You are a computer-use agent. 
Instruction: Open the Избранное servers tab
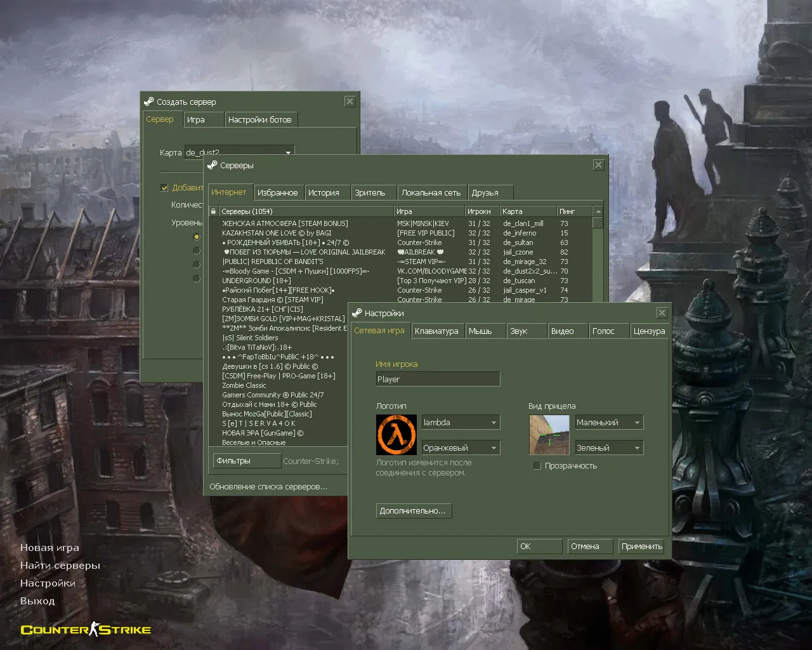pos(277,193)
